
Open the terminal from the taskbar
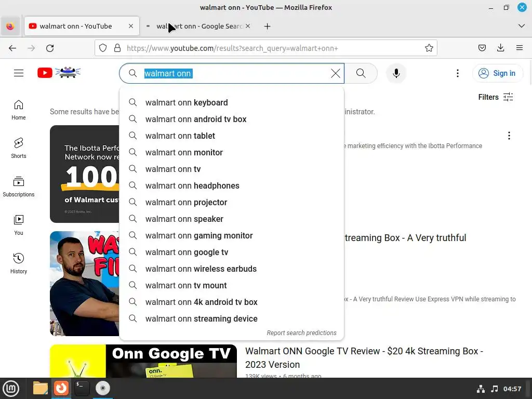[82, 388]
